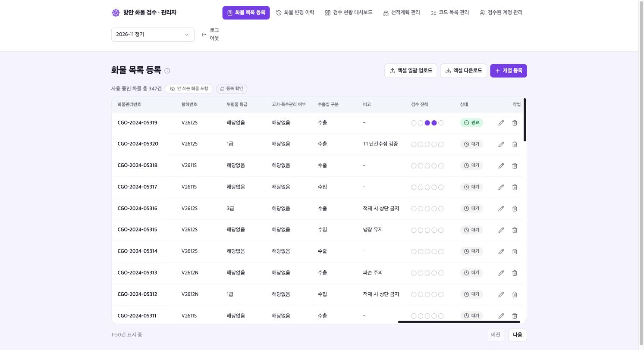644x350 pixels.
Task: Click the note T1 단건수정 검증
Action: tap(380, 144)
